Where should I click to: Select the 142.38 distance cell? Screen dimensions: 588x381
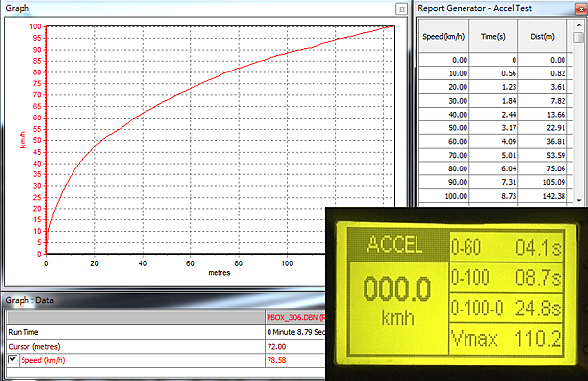(542, 196)
